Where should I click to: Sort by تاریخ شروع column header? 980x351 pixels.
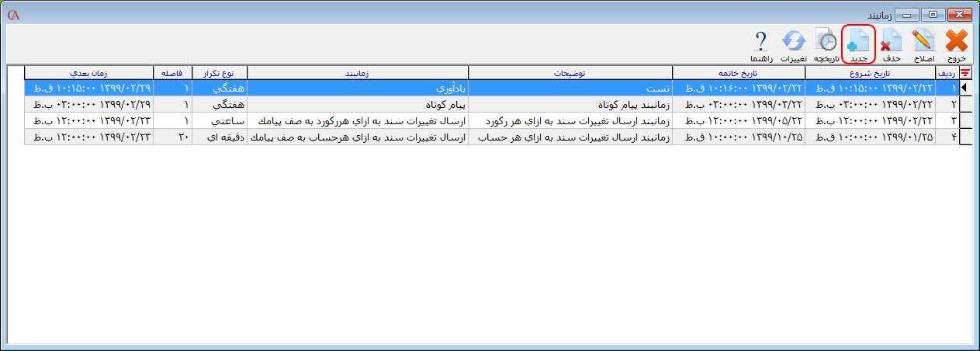(870, 73)
